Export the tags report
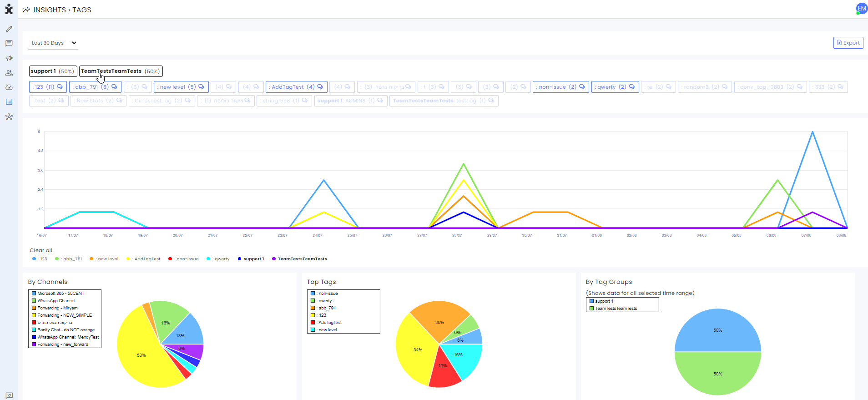 [848, 43]
